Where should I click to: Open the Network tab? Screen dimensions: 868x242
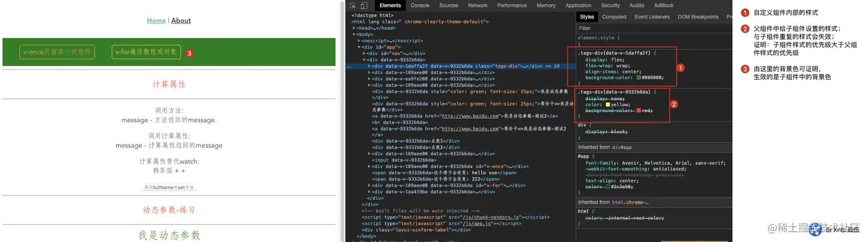[x=478, y=5]
